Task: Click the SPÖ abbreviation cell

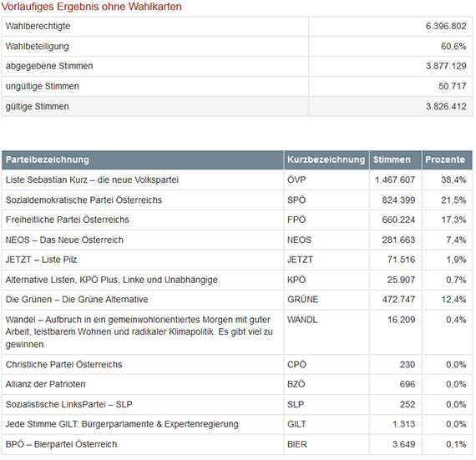Action: click(327, 200)
